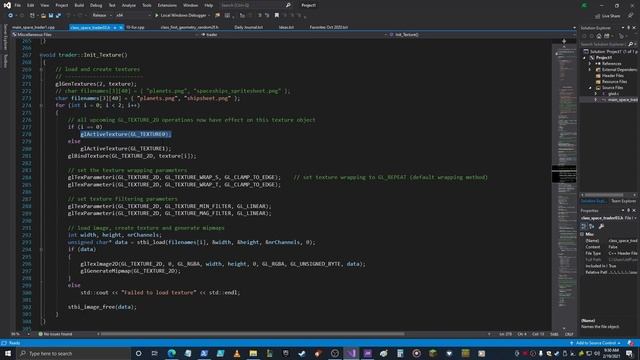Open the trader class navigation dropdown
Screen dimensions: 640x360
tap(294, 35)
